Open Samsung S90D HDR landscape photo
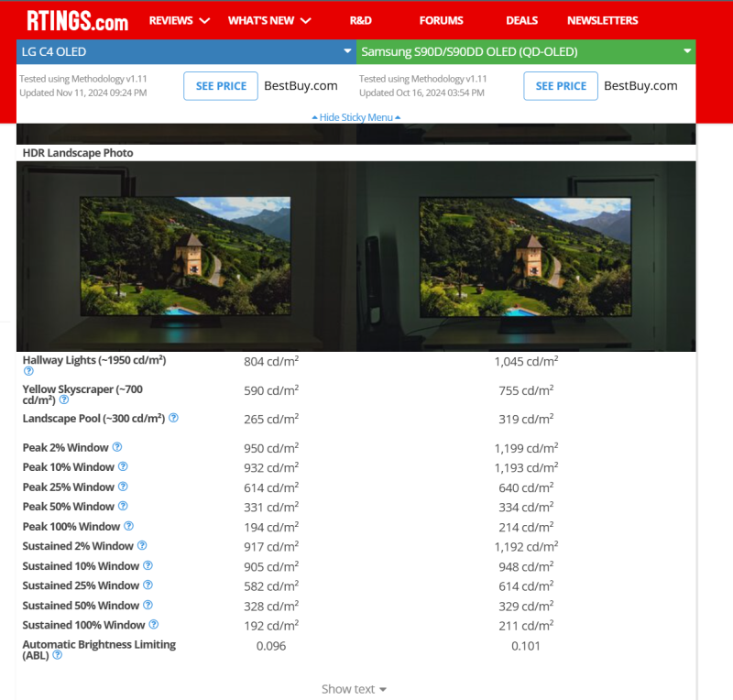This screenshot has width=733, height=700. pos(526,257)
